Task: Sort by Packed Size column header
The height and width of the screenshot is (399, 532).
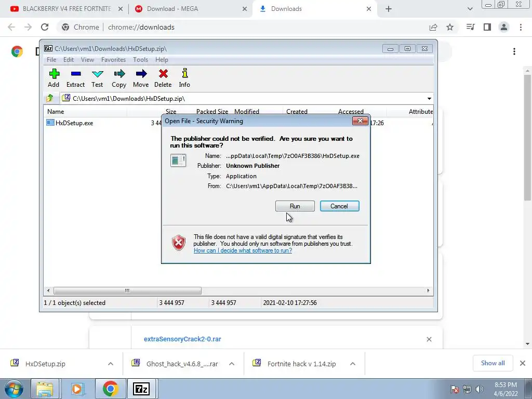Action: pos(212,111)
